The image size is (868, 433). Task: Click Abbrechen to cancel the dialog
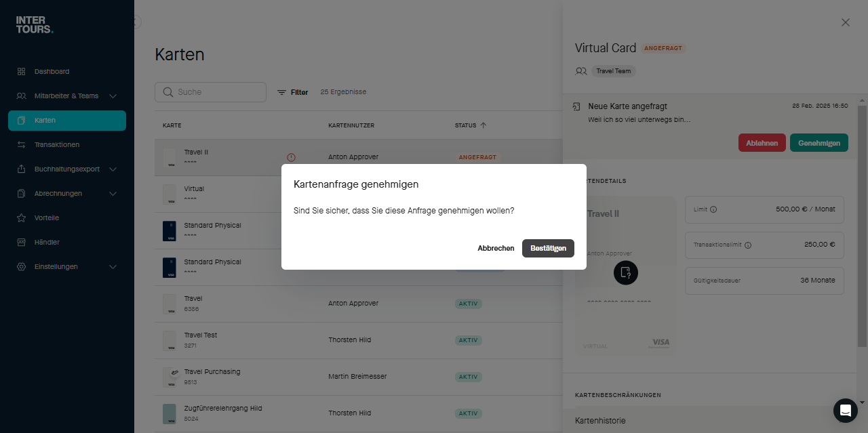click(x=496, y=248)
